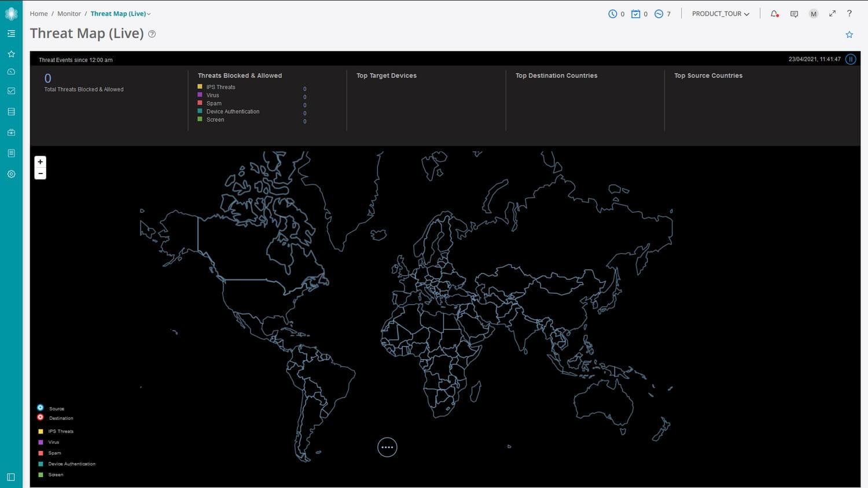The width and height of the screenshot is (868, 488).
Task: Open Settings gear in the sidebar
Action: (x=10, y=173)
